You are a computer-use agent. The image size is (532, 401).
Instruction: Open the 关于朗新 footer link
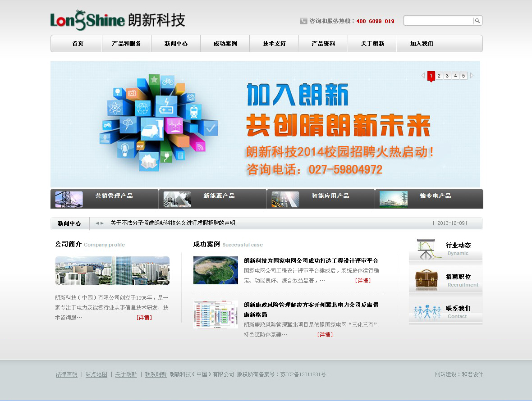coord(126,374)
